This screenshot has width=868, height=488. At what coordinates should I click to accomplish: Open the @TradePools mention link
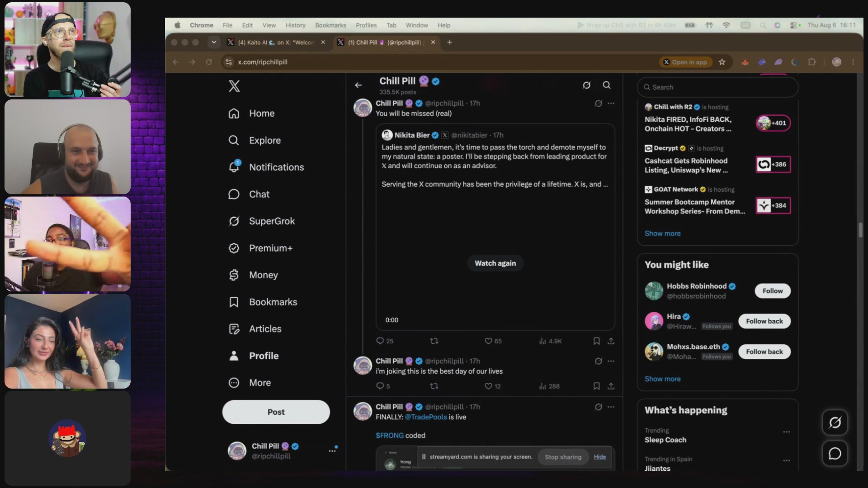coord(426,417)
